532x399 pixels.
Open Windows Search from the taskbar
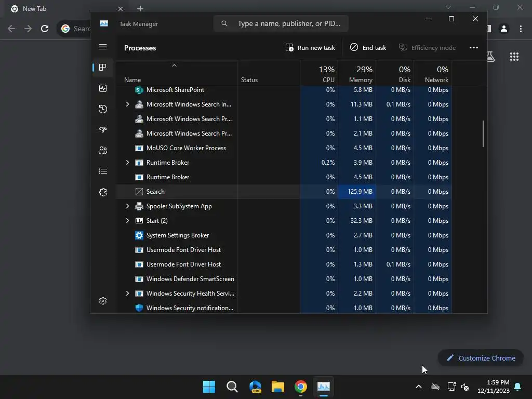[232, 387]
